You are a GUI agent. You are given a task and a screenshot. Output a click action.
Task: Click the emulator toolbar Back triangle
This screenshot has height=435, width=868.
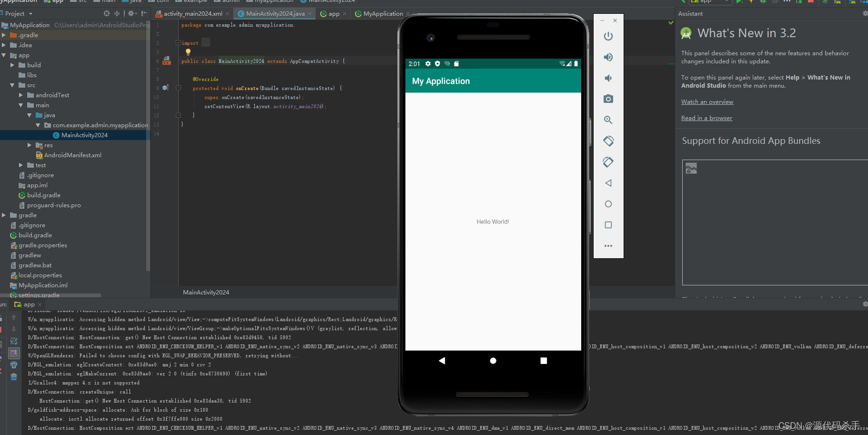coord(608,183)
